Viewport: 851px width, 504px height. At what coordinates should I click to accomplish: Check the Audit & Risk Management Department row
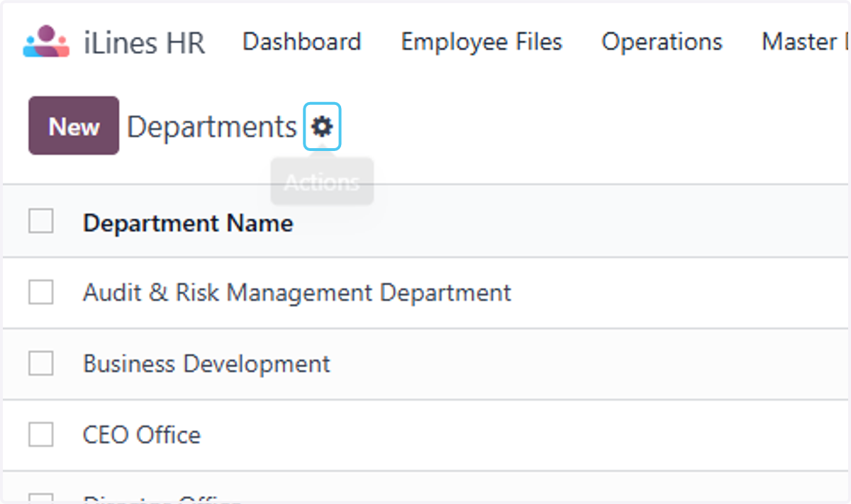click(41, 292)
